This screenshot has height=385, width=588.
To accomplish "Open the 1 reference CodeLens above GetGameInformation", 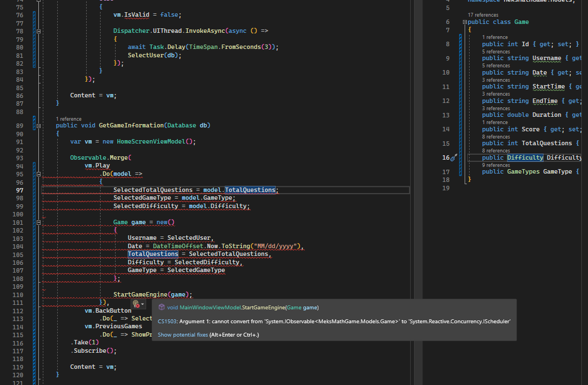I will click(68, 119).
